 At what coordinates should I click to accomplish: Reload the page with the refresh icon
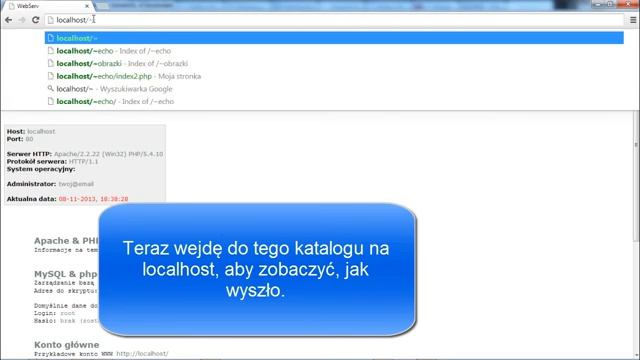coord(36,20)
